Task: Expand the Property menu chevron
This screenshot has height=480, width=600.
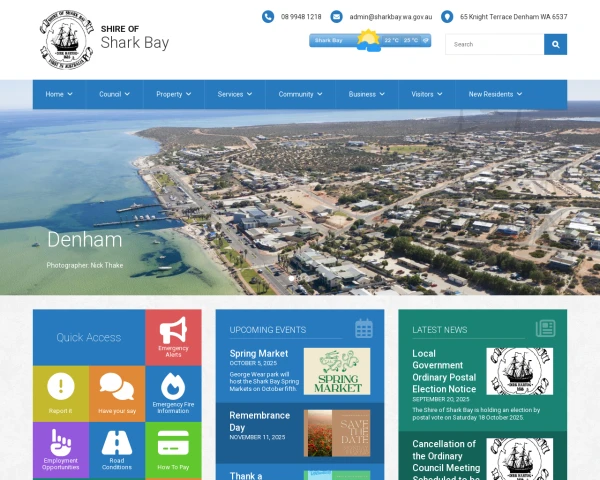Action: pyautogui.click(x=188, y=94)
